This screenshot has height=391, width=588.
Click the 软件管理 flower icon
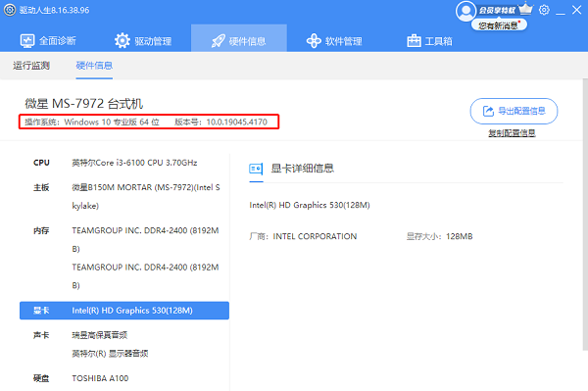[314, 41]
